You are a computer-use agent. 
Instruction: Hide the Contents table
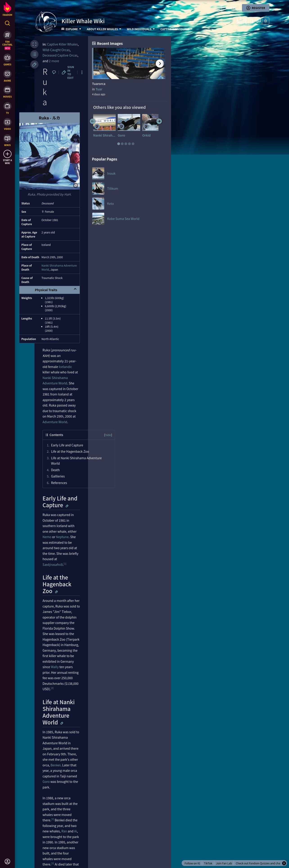coord(108,435)
